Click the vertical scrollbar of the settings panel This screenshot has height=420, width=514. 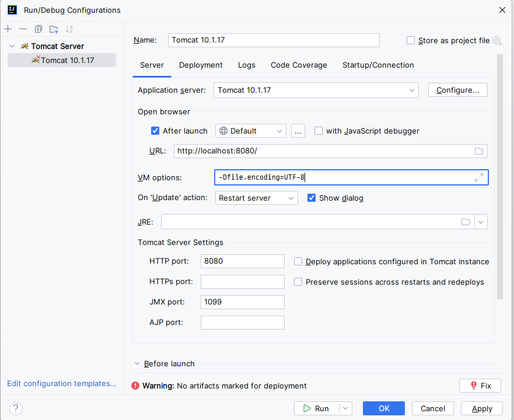coord(500,177)
